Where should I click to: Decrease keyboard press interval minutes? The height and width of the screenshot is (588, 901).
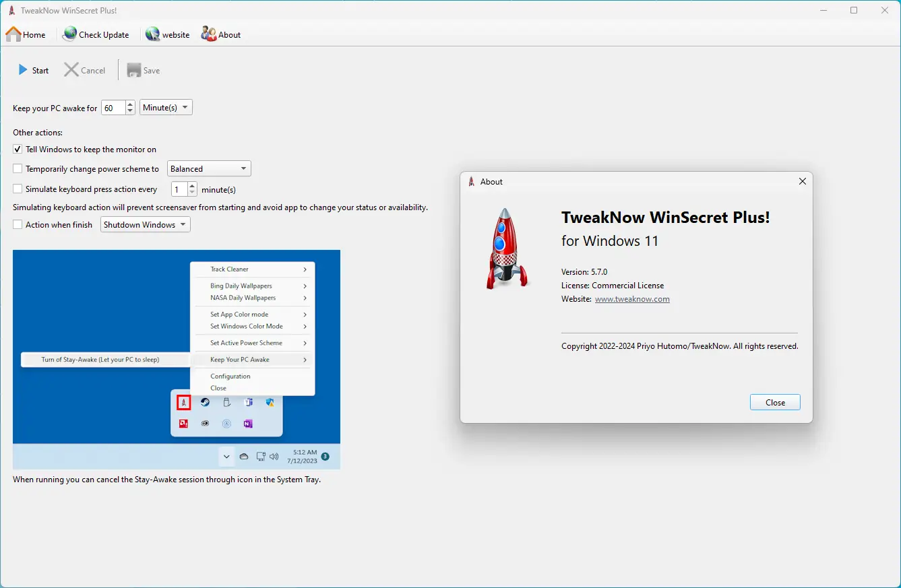[193, 193]
